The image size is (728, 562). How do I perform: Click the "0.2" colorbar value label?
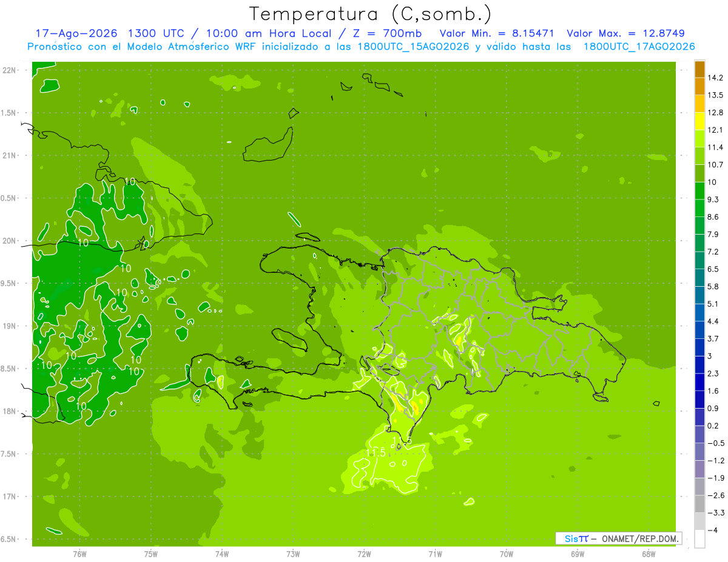[x=713, y=426]
